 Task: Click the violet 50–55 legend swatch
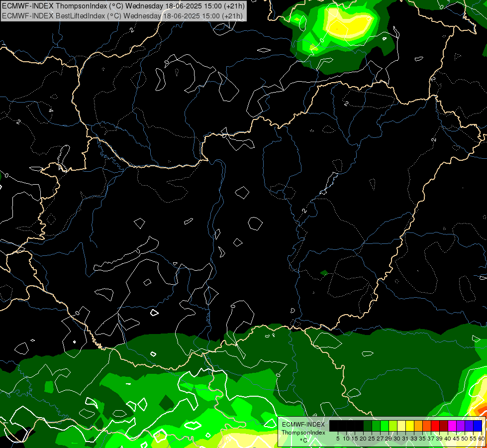(x=469, y=426)
